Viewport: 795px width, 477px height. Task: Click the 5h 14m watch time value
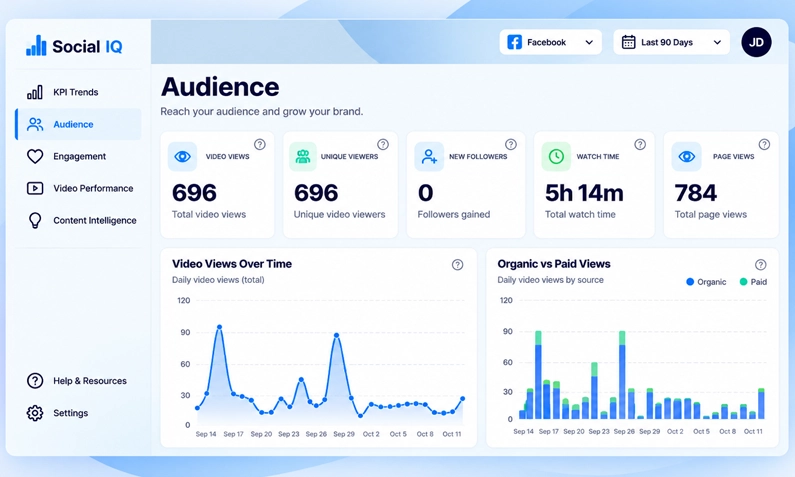click(x=584, y=193)
